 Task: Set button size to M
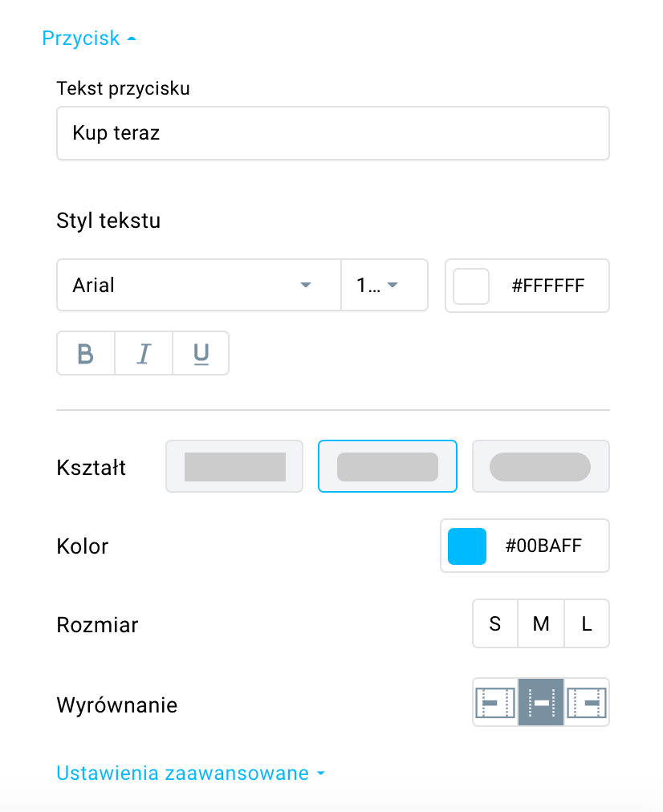coord(541,623)
